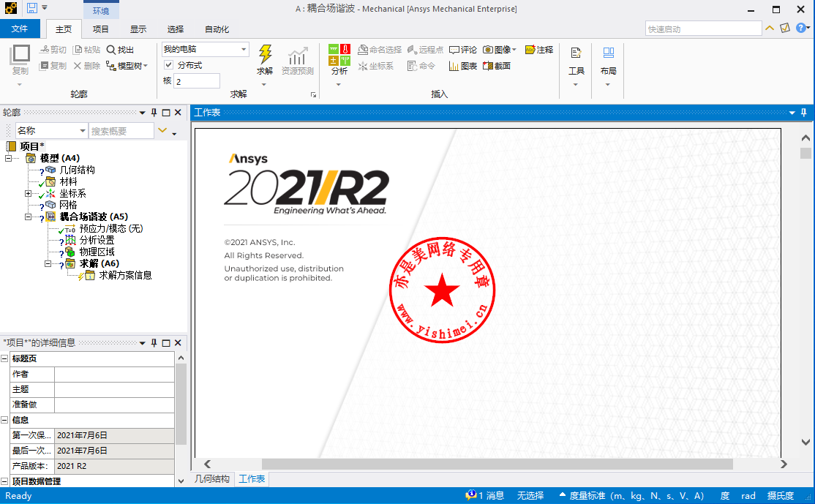Open the 1 消息 messages in status bar
Image resolution: width=815 pixels, height=504 pixels.
point(485,496)
